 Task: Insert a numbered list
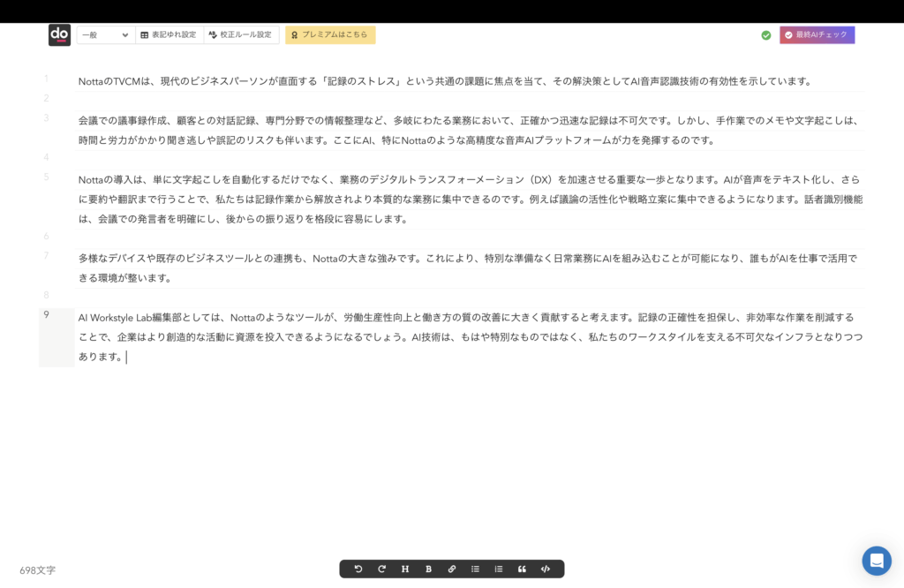pyautogui.click(x=499, y=569)
